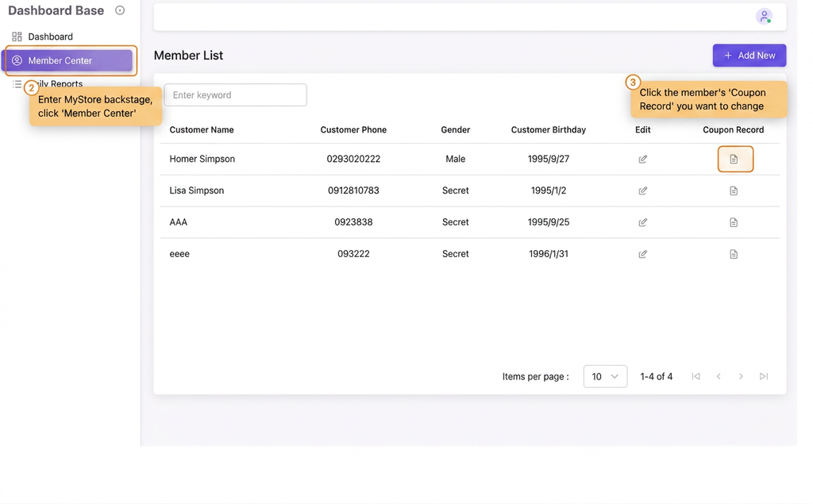Image resolution: width=813 pixels, height=504 pixels.
Task: Click phone number 0912810783
Action: coord(353,190)
